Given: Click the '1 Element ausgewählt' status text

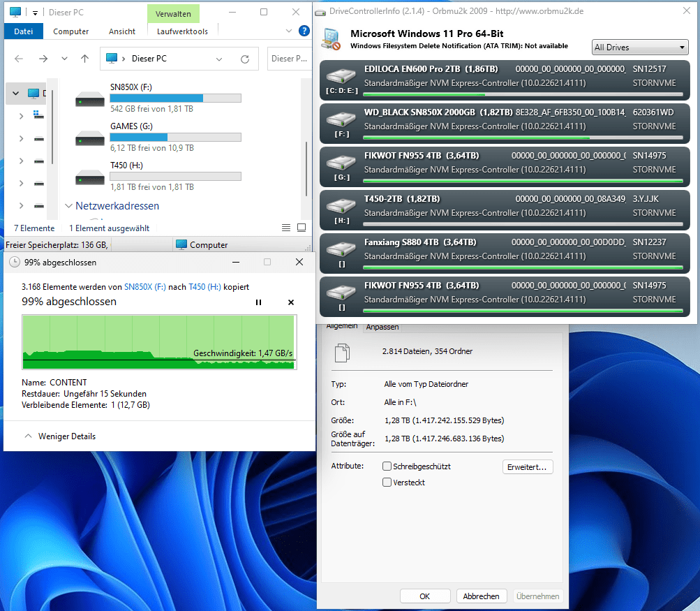Looking at the screenshot, I should coord(109,228).
